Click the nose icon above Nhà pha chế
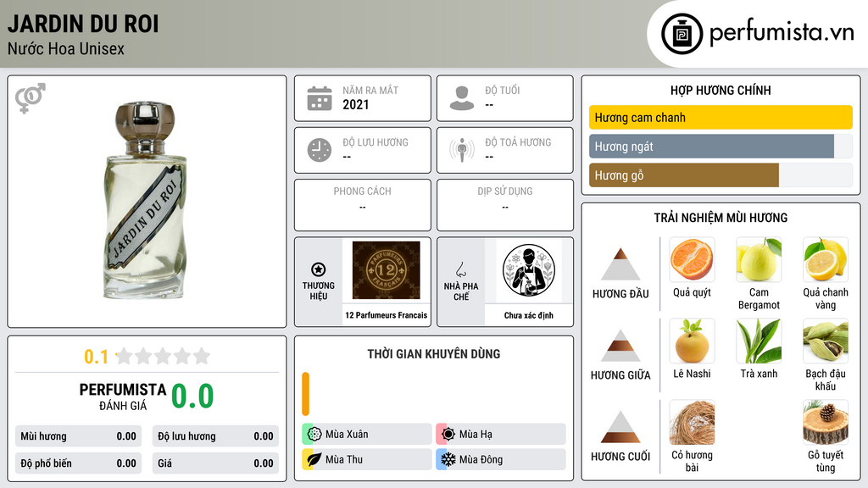The height and width of the screenshot is (488, 868). click(460, 269)
